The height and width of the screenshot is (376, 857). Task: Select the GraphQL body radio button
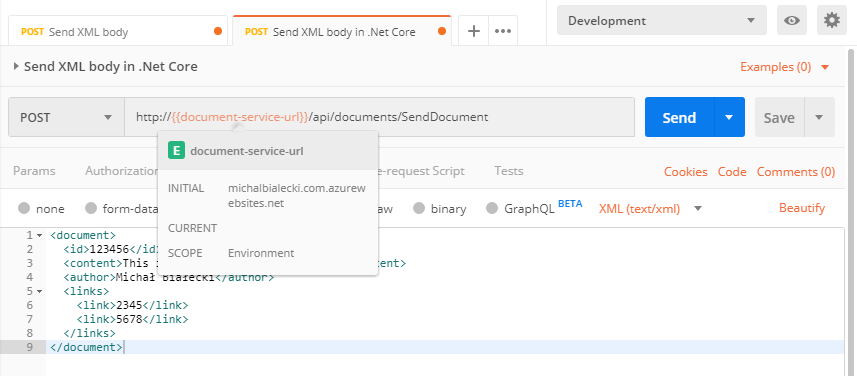pyautogui.click(x=492, y=208)
